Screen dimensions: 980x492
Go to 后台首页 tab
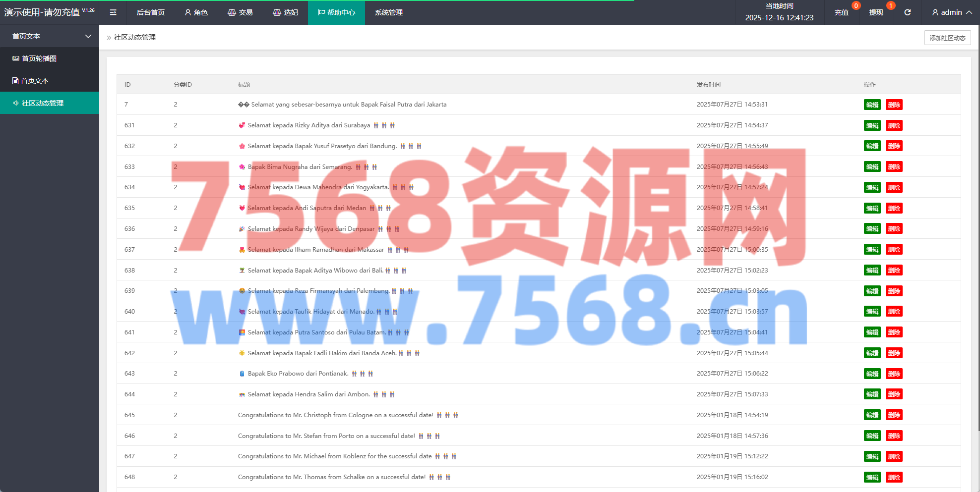click(150, 12)
